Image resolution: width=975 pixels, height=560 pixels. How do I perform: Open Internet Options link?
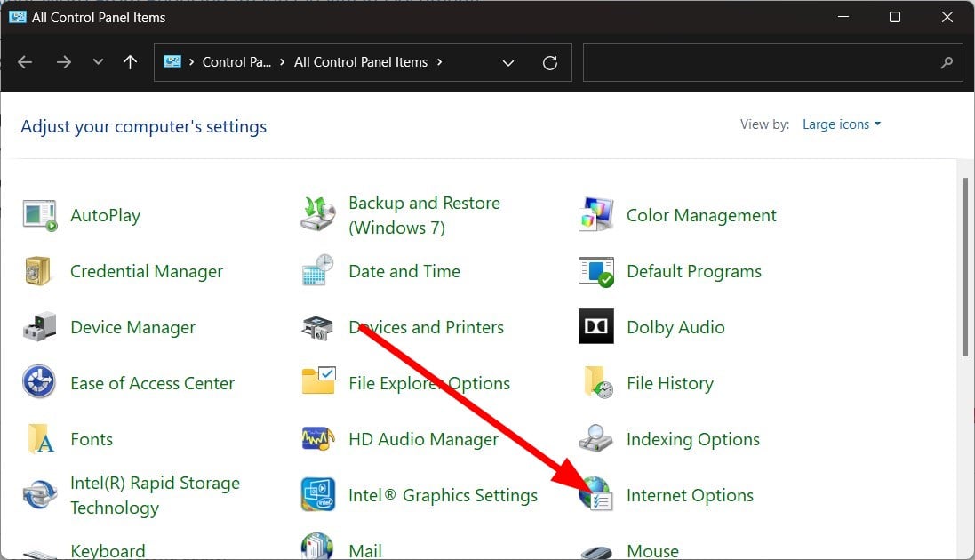coord(690,495)
